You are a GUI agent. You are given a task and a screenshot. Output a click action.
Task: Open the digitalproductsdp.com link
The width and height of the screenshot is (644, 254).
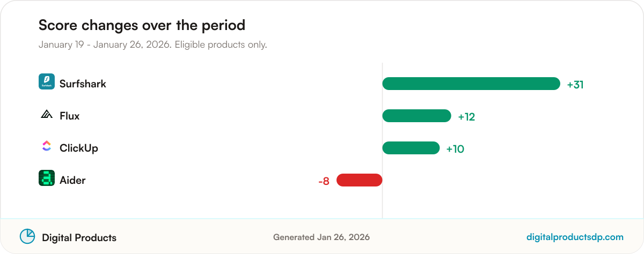click(575, 237)
